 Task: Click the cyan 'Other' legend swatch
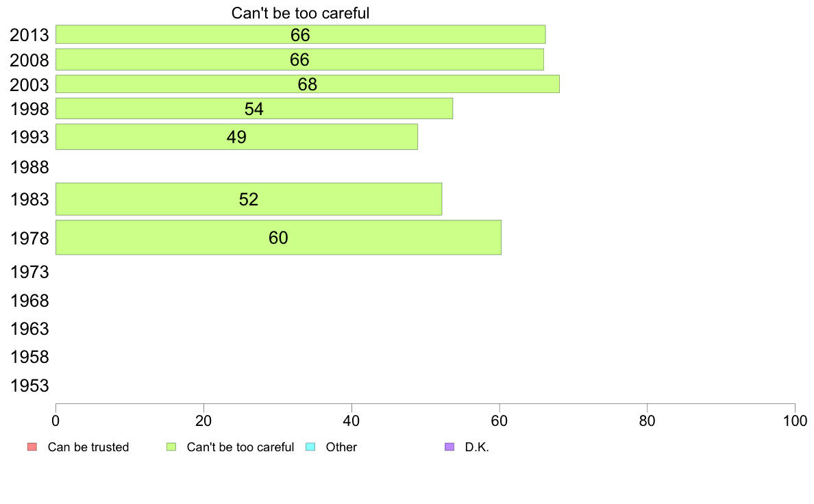(x=310, y=447)
